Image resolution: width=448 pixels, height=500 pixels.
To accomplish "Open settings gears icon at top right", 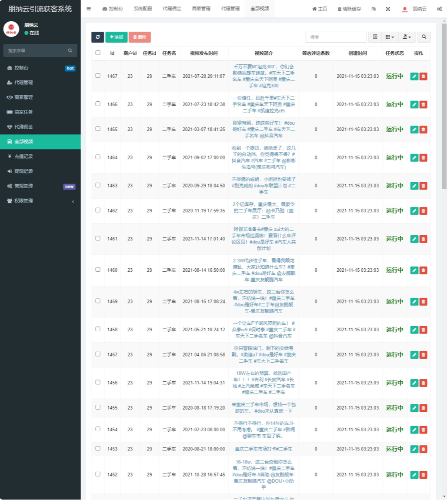I will (x=439, y=9).
